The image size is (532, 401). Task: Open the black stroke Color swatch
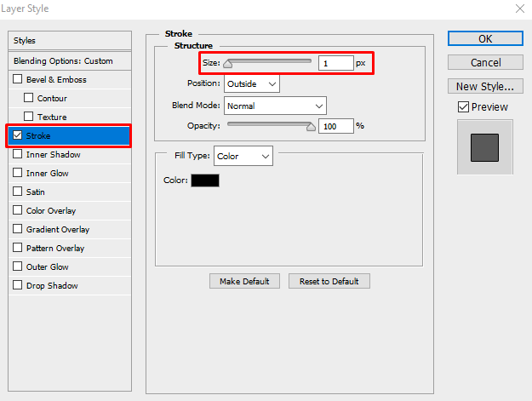(x=205, y=180)
